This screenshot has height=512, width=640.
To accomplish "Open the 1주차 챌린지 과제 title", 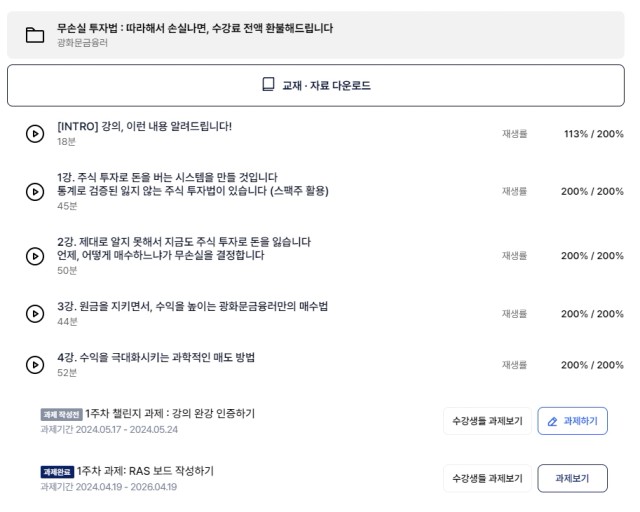I will [170, 414].
